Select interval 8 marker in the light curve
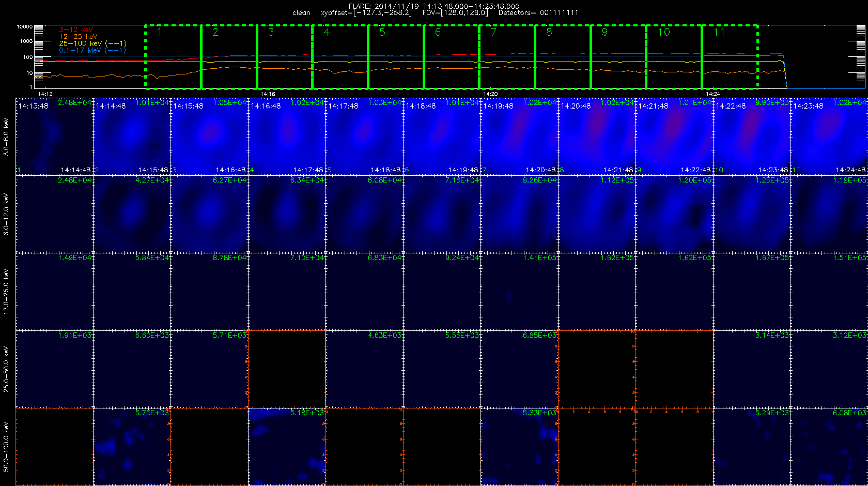Image resolution: width=868 pixels, height=486 pixels. (549, 33)
